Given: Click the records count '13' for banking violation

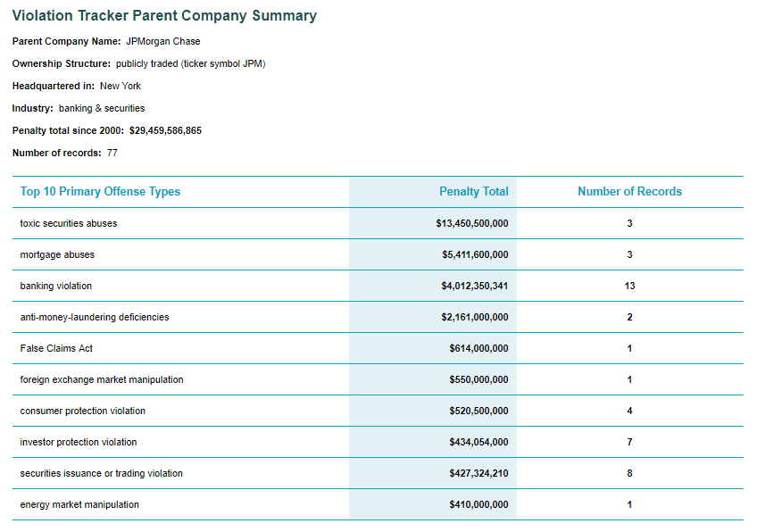Looking at the screenshot, I should click(x=629, y=286).
